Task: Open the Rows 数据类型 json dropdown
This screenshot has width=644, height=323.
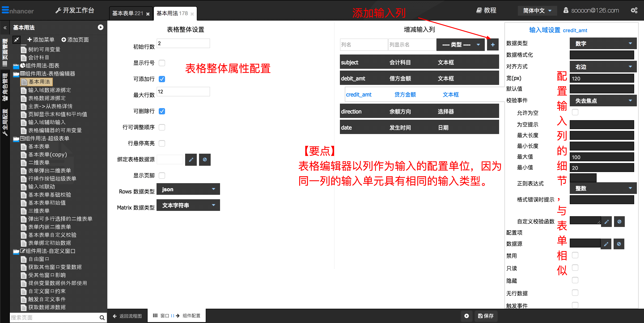Action: [188, 189]
